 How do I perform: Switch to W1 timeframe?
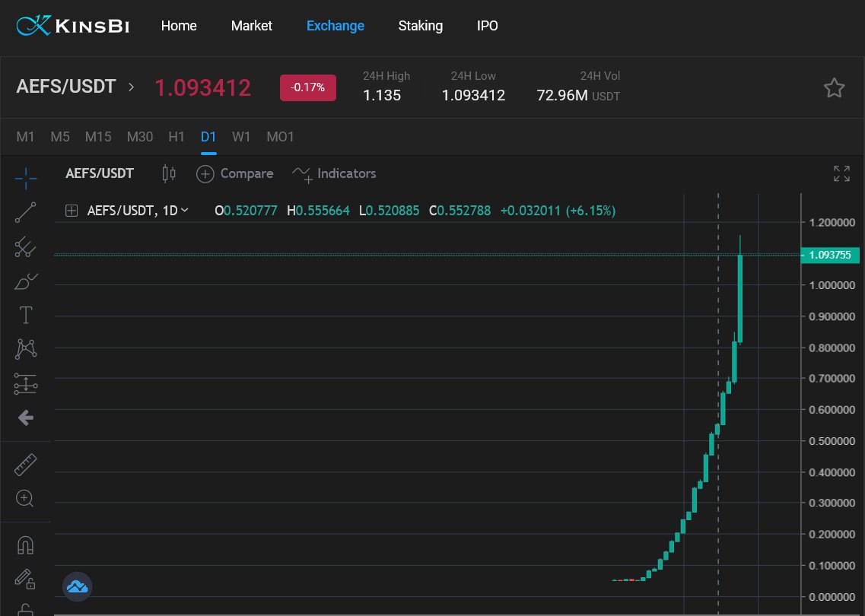241,137
